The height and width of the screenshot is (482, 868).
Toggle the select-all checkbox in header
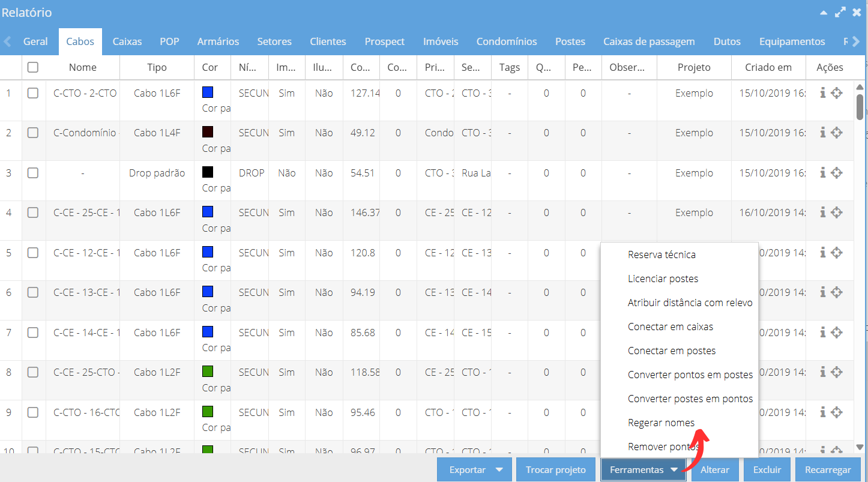[x=33, y=67]
